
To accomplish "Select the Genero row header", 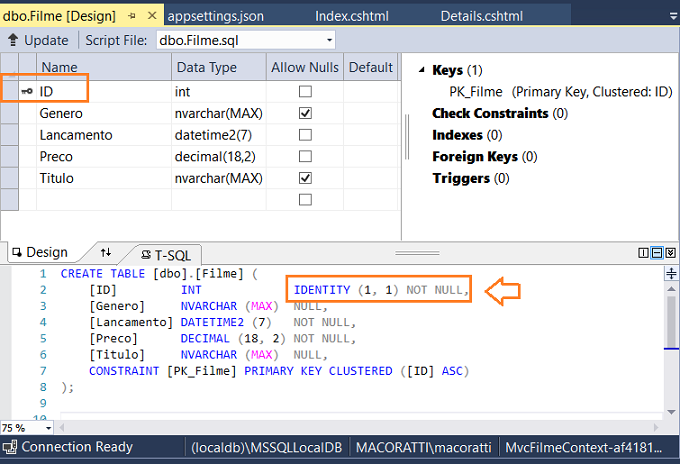I will point(10,113).
